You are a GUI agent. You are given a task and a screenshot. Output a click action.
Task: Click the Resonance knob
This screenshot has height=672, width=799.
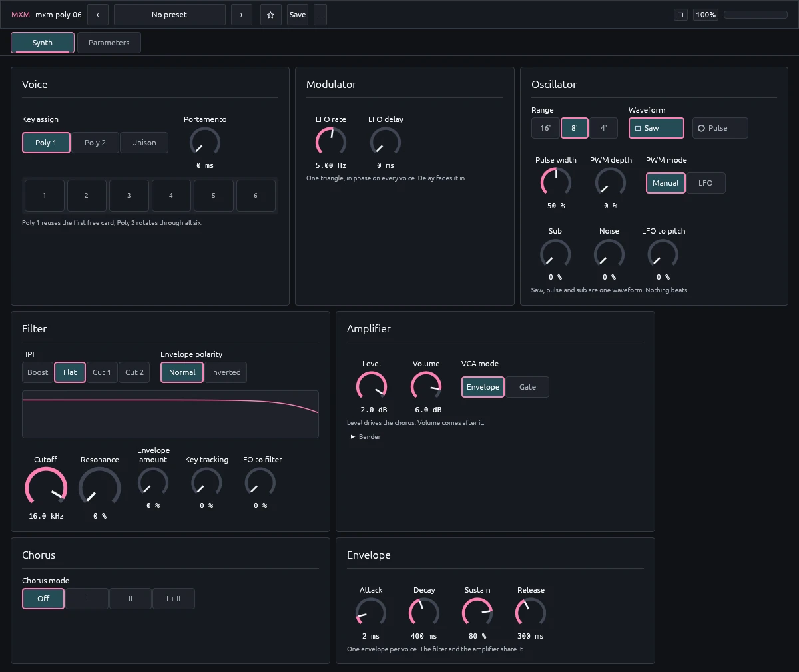100,488
